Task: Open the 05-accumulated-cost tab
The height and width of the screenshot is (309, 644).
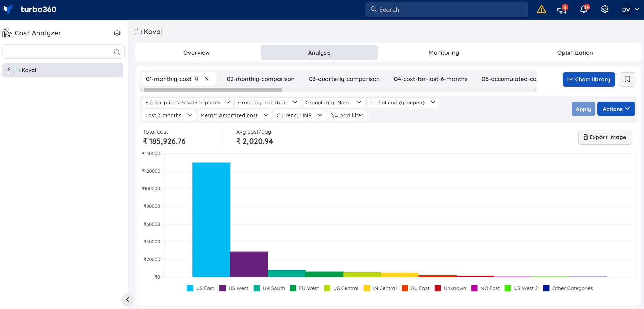Action: [x=509, y=79]
